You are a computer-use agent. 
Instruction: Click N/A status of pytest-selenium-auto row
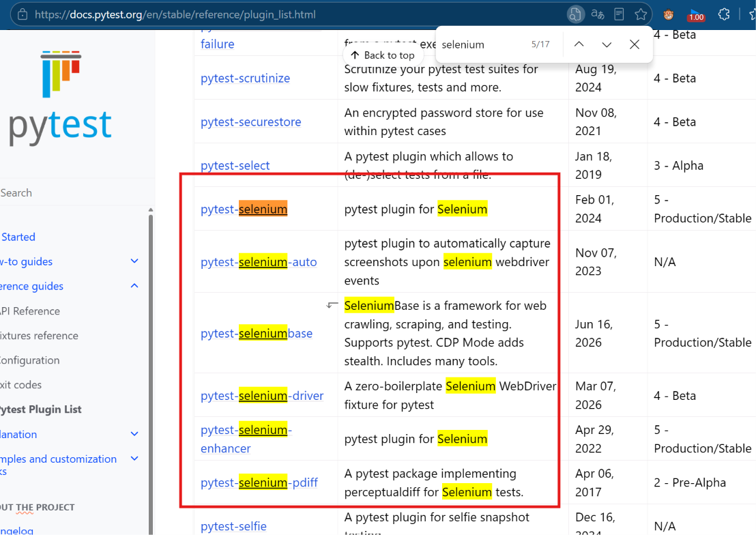point(665,262)
